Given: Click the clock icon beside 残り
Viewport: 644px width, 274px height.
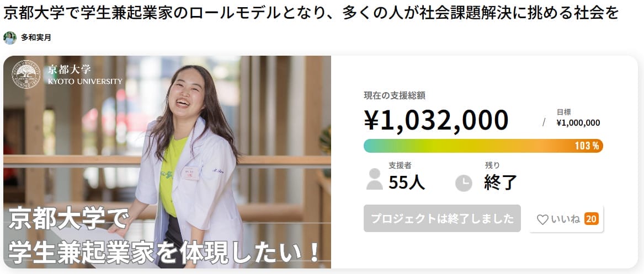Looking at the screenshot, I should pyautogui.click(x=464, y=183).
